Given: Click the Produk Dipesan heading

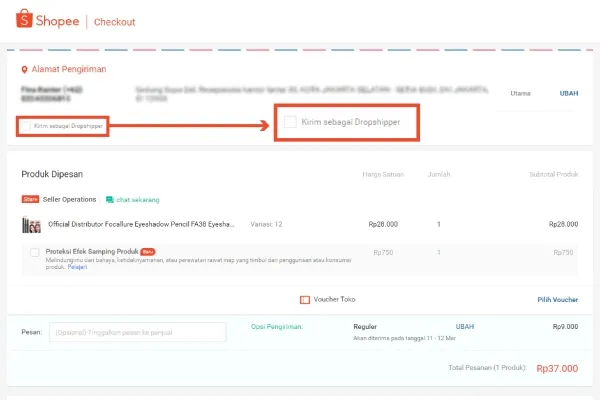Looking at the screenshot, I should point(52,174).
